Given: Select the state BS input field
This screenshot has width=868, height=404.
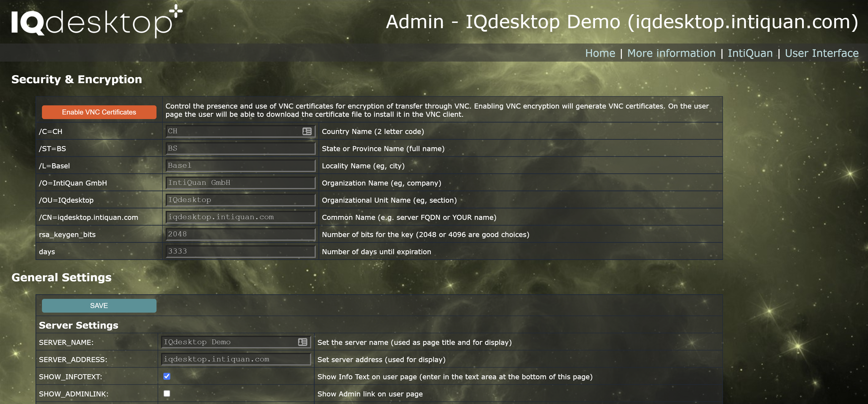Looking at the screenshot, I should (x=240, y=148).
